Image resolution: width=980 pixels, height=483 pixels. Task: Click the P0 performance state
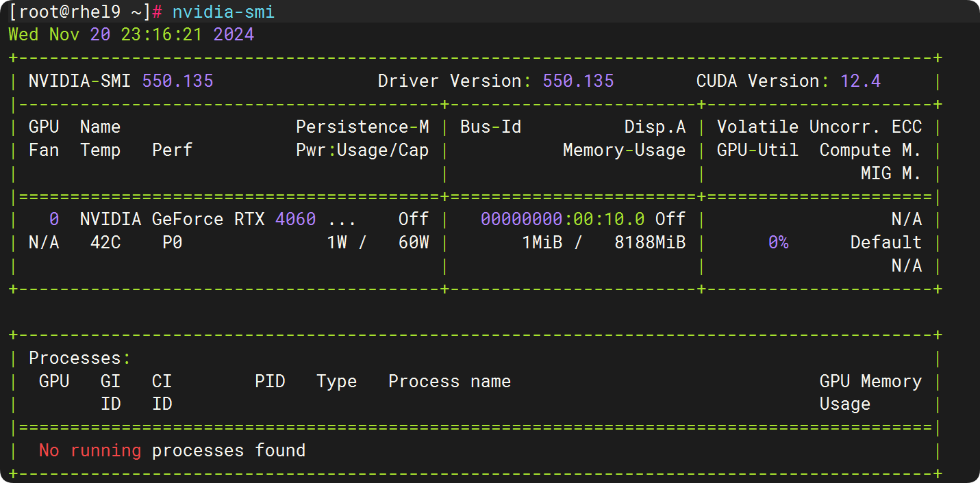pos(172,242)
